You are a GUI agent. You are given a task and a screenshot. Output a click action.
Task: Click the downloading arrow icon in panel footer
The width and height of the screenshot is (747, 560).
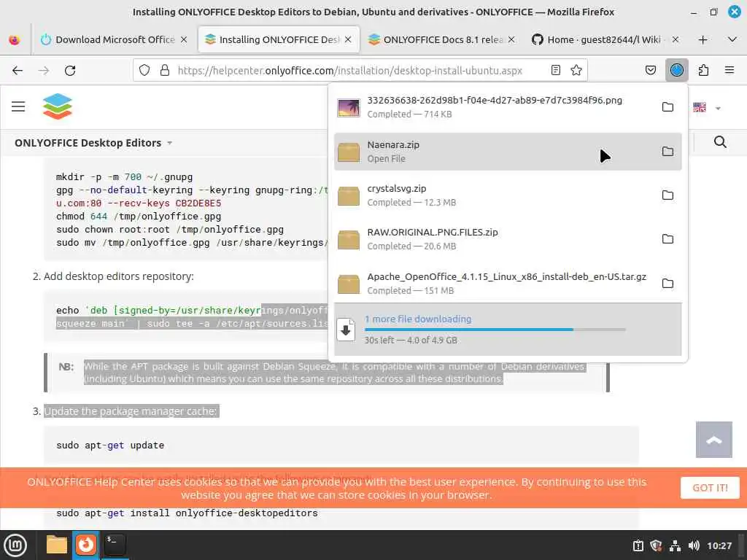click(x=347, y=330)
